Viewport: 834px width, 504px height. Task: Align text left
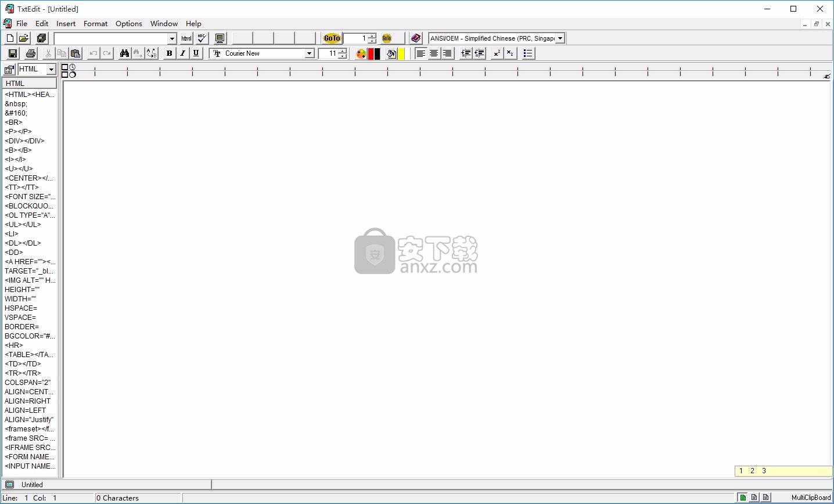420,53
